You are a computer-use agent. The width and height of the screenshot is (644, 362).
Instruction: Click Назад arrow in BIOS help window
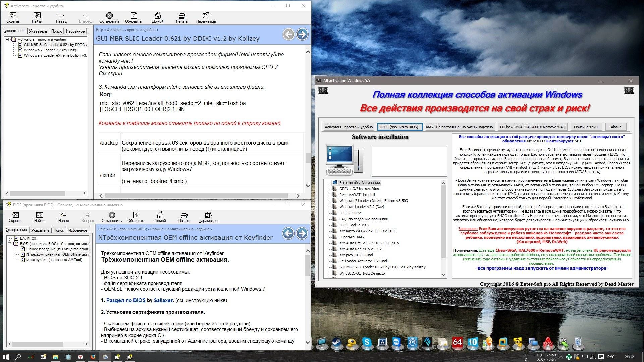click(63, 217)
